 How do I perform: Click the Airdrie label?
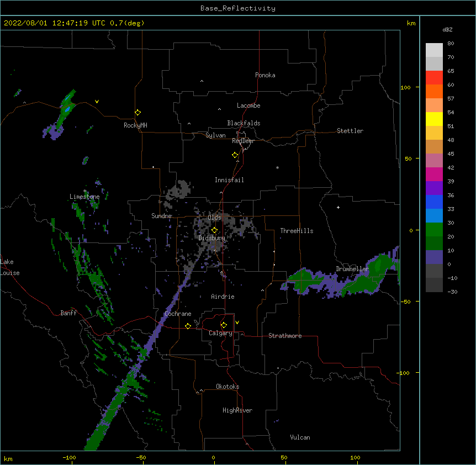pyautogui.click(x=223, y=297)
